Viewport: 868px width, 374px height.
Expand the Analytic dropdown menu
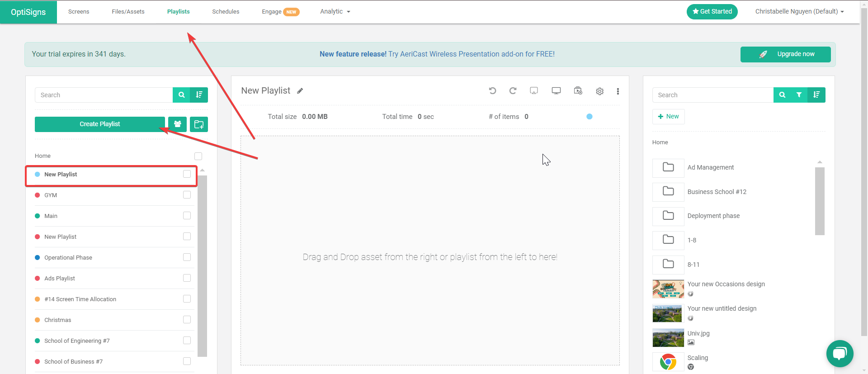pyautogui.click(x=335, y=11)
